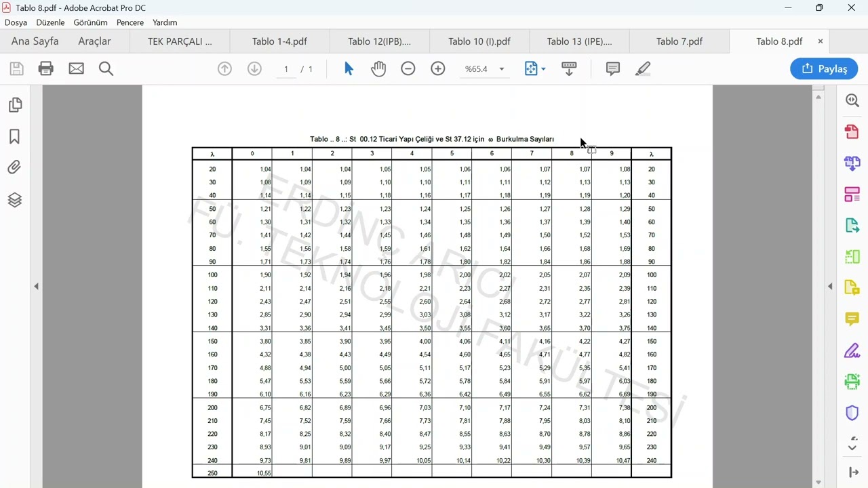Add a comment note icon

[613, 68]
